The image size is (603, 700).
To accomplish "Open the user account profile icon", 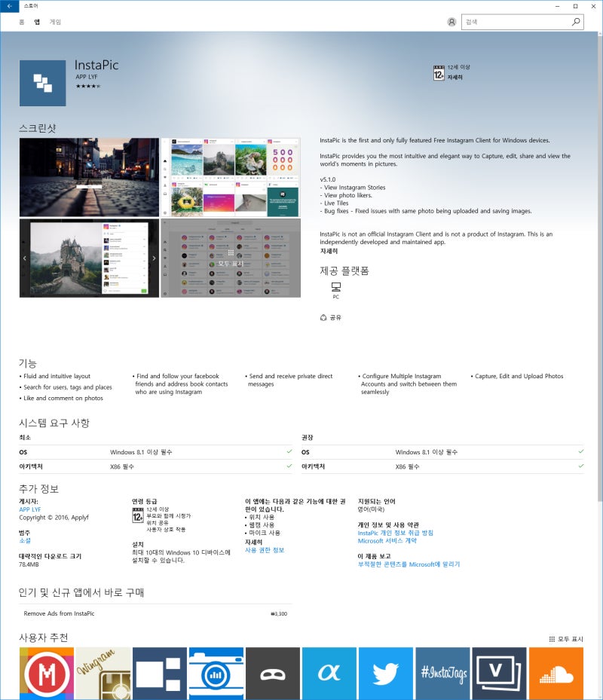I will 451,22.
